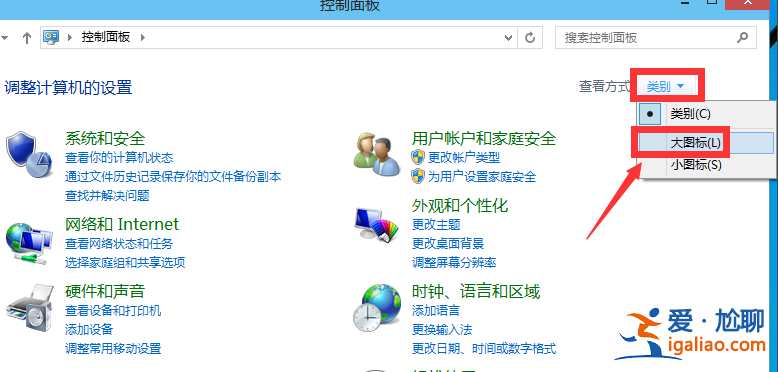This screenshot has width=778, height=372.
Task: Click the Network and Internet globe icon
Action: coord(28,244)
